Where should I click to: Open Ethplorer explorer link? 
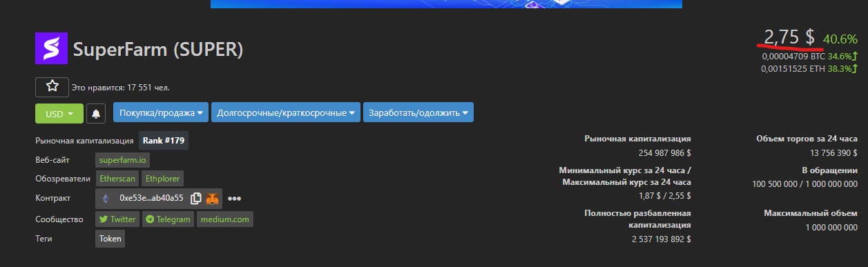162,179
